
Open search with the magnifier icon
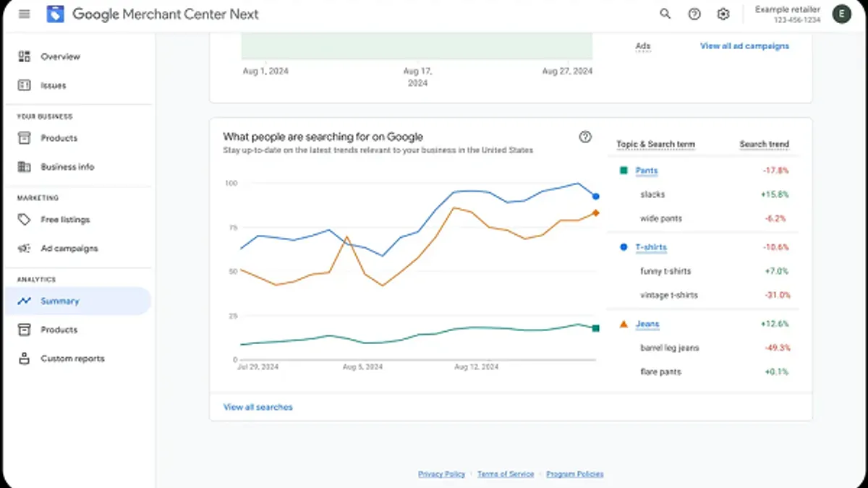(x=665, y=14)
